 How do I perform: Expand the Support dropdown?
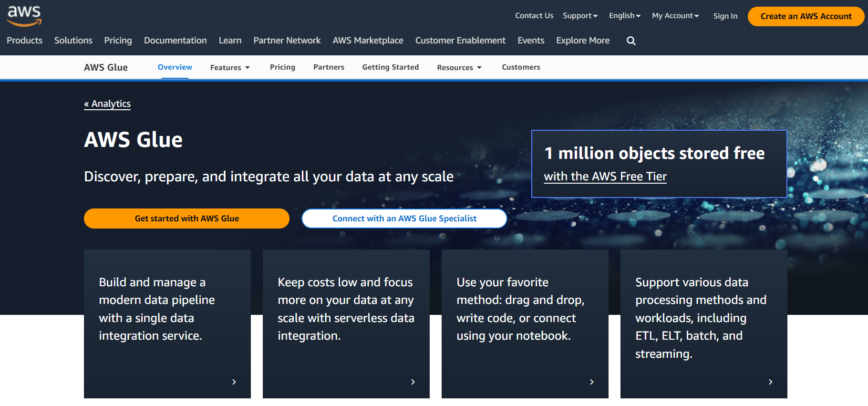point(580,16)
